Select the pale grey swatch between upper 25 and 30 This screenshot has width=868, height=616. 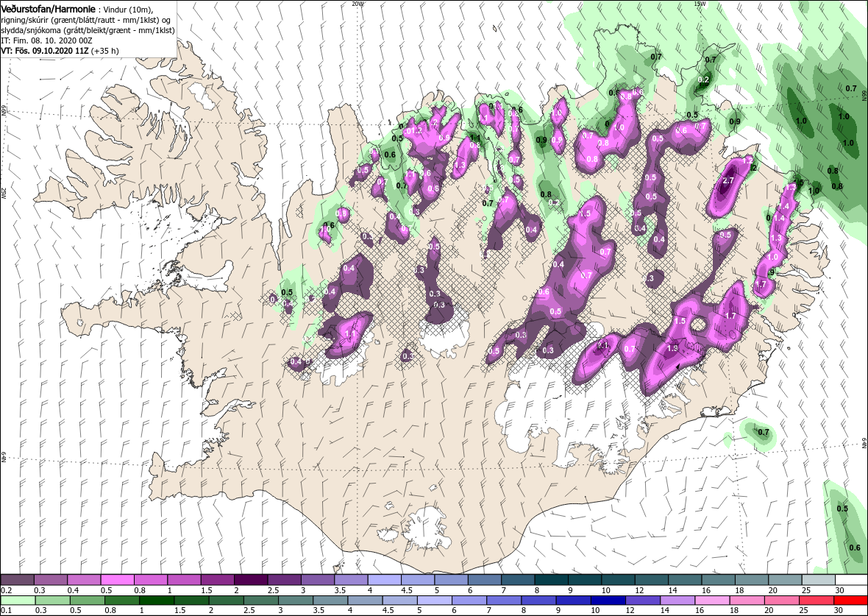818,579
